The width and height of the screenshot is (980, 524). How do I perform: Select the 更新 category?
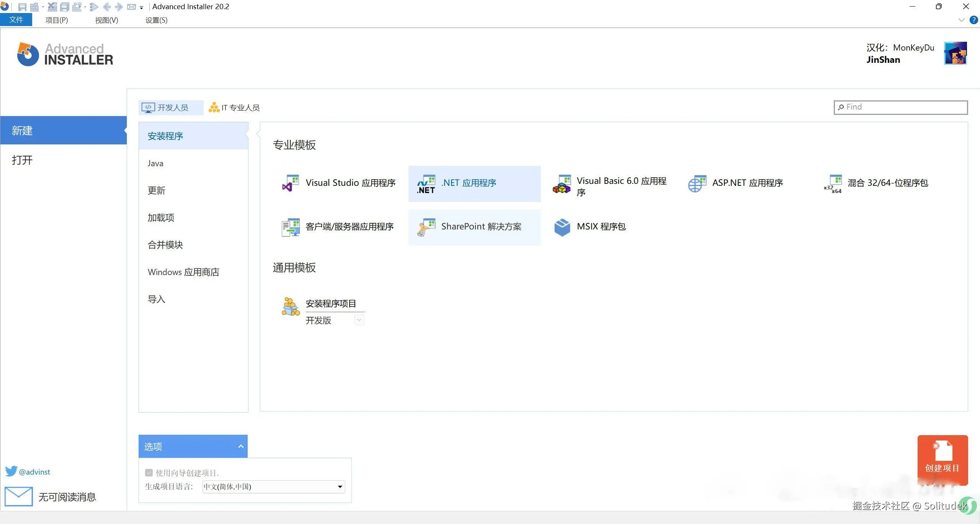(x=193, y=190)
